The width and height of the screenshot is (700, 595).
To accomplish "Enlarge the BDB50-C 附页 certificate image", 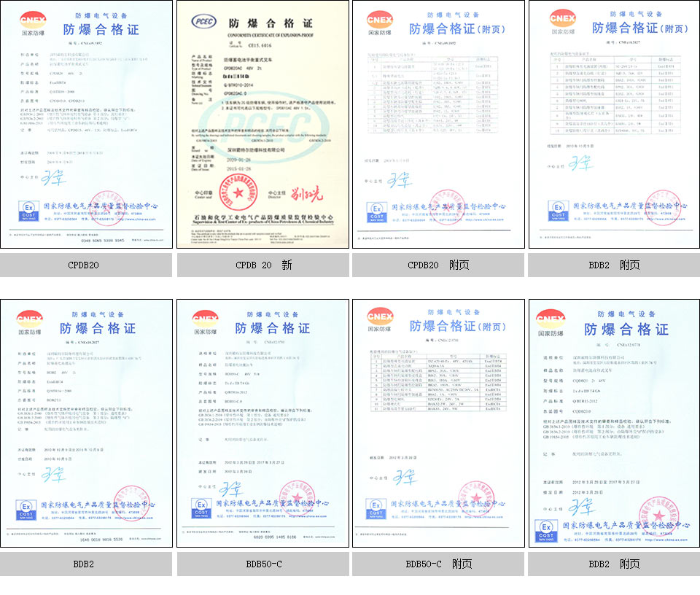I will click(437, 423).
